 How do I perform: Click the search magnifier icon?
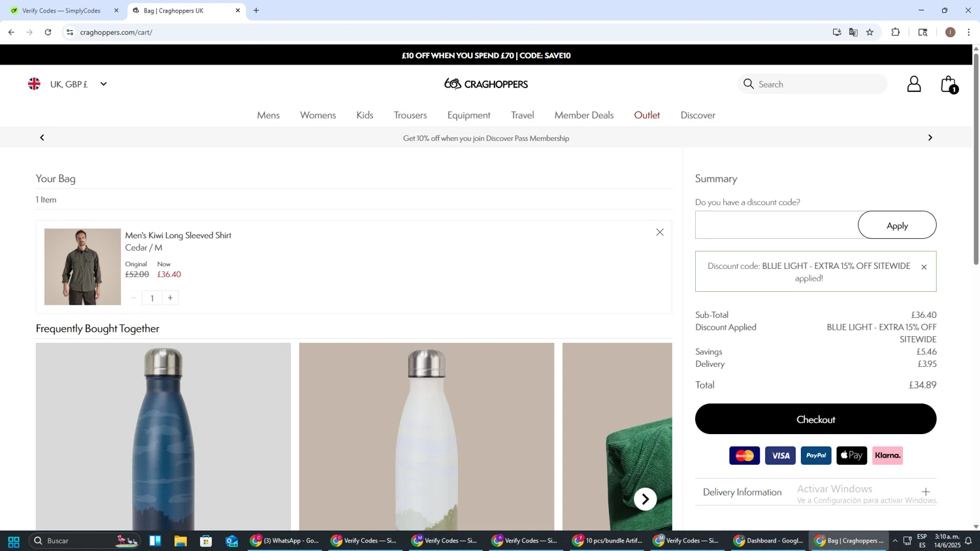pyautogui.click(x=749, y=84)
